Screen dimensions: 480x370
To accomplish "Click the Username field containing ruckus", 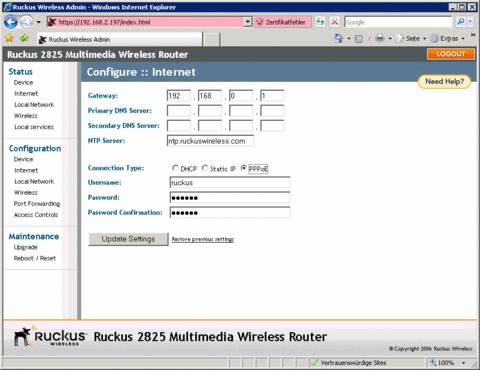I will [x=230, y=183].
